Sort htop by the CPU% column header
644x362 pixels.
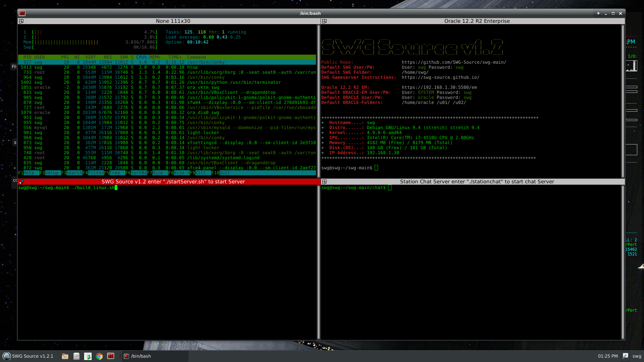pos(142,57)
